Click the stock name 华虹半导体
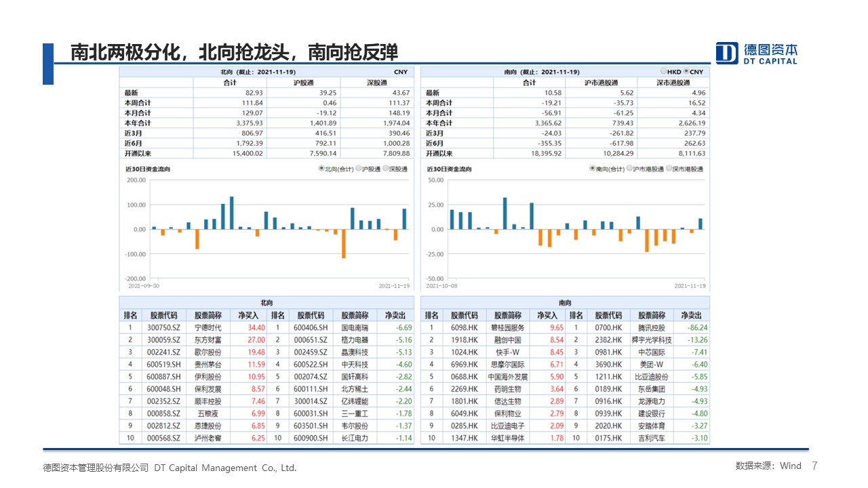This screenshot has height=488, width=868. [508, 439]
